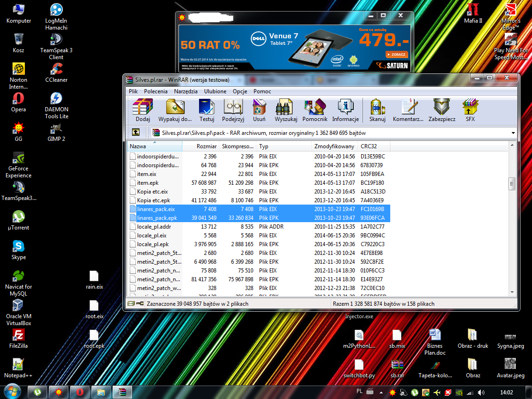Click the Notepad++ desktop icon
Screen dimensions: 532x399
(x=18, y=368)
